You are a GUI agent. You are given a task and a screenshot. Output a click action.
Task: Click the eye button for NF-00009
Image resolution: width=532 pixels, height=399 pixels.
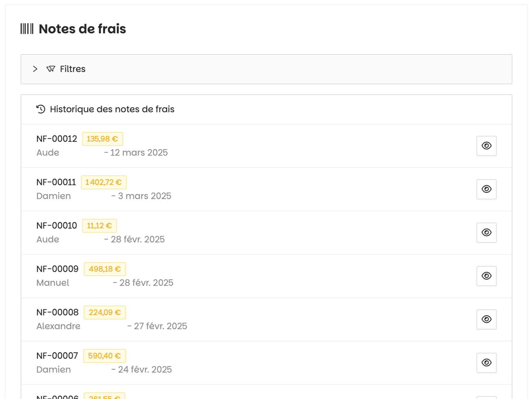[x=486, y=276]
